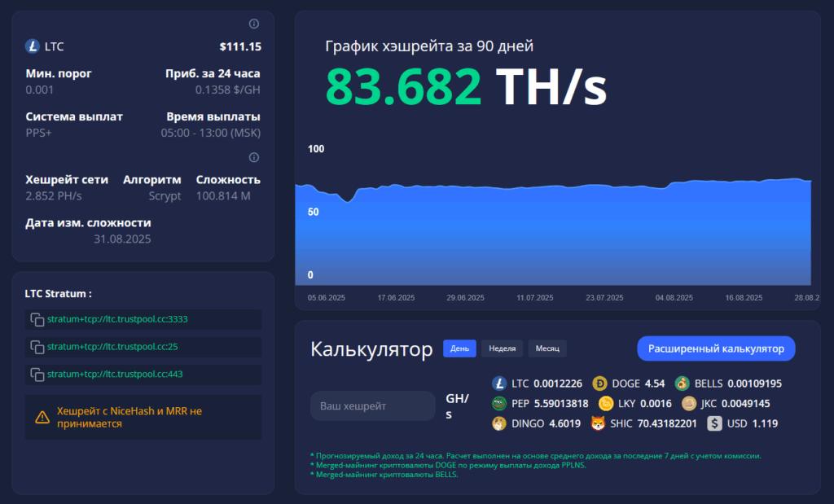Click the SHIC coin icon

pyautogui.click(x=598, y=423)
